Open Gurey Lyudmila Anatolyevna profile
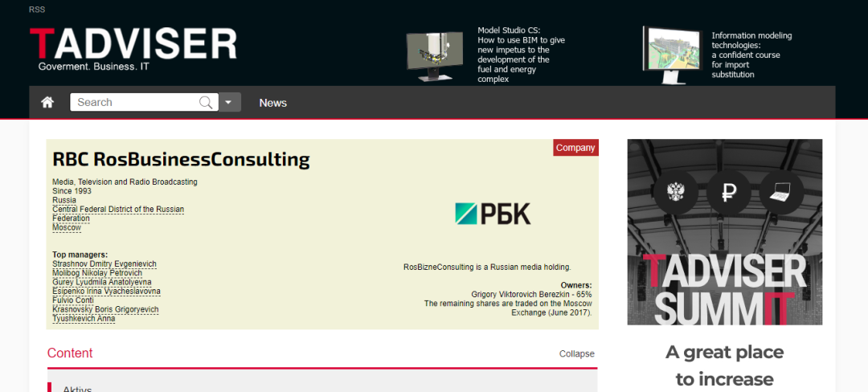This screenshot has width=868, height=392. click(102, 282)
